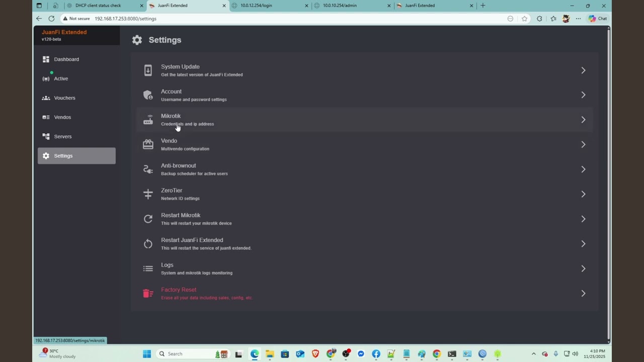Expand the Factory Reset row chevron

(x=583, y=294)
